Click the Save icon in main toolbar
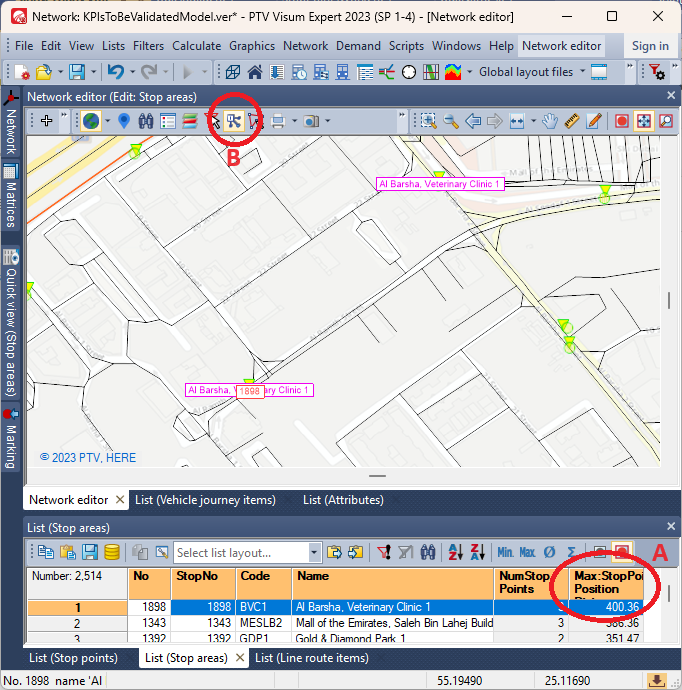This screenshot has width=682, height=690. (x=77, y=72)
